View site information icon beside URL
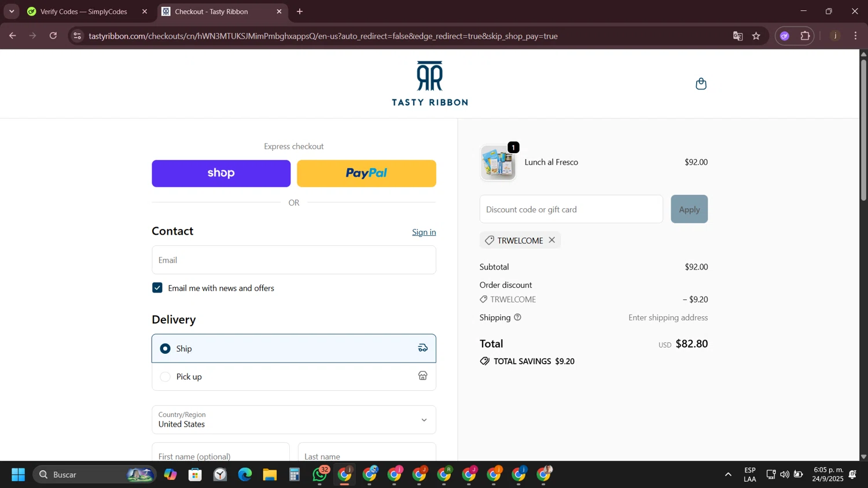The height and width of the screenshot is (488, 868). click(x=77, y=36)
